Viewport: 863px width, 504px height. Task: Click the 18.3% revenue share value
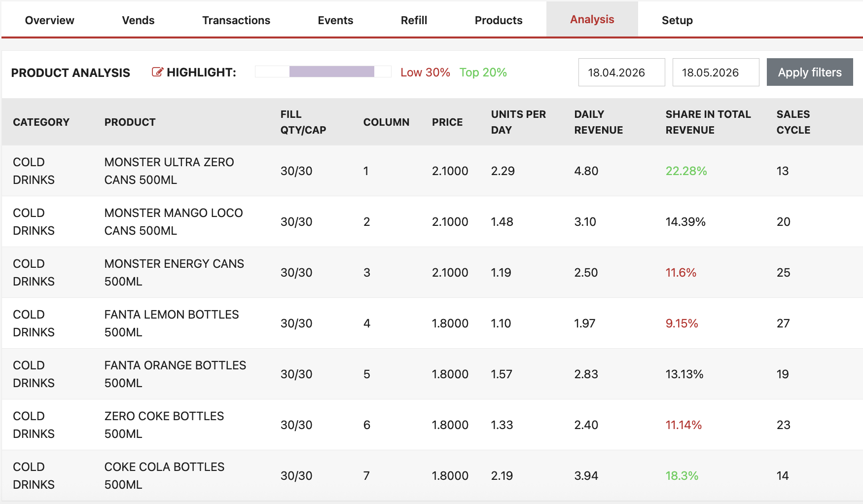[682, 476]
